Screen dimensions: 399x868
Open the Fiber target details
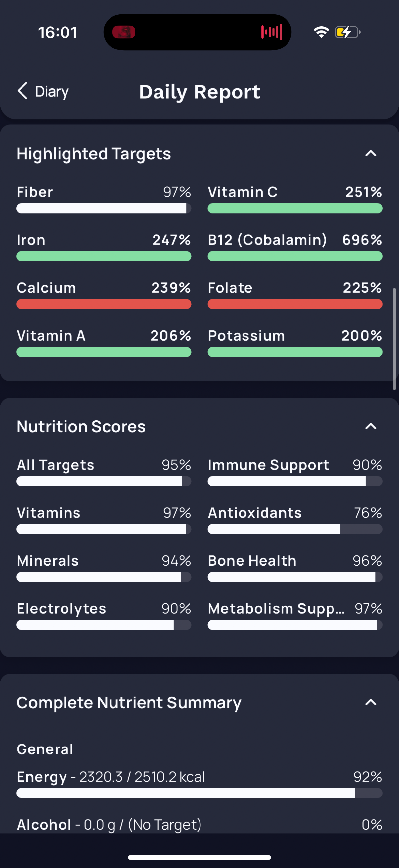[x=104, y=199]
